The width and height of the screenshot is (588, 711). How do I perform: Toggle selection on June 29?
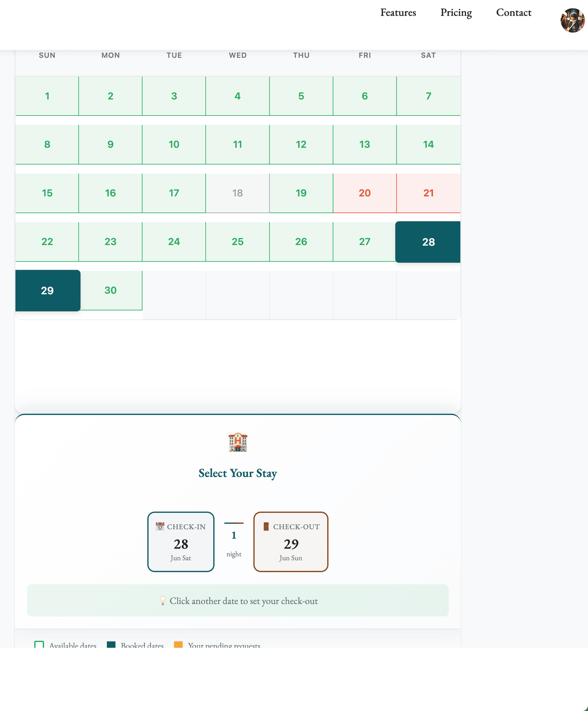coord(47,290)
